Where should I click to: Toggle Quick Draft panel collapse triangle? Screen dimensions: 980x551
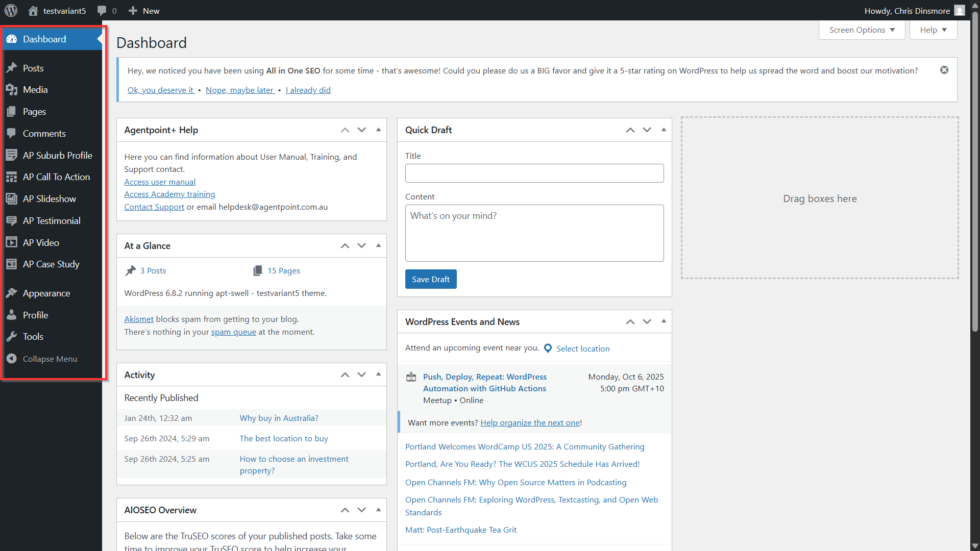click(664, 130)
